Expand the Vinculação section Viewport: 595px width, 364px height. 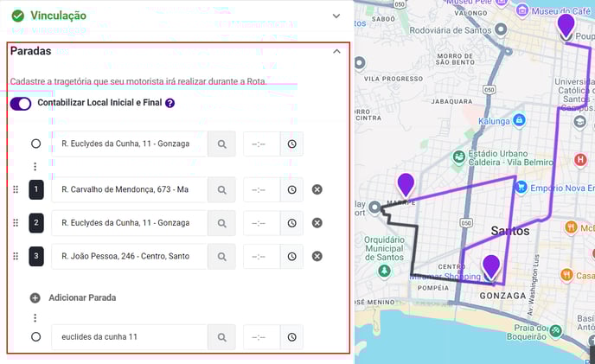336,16
